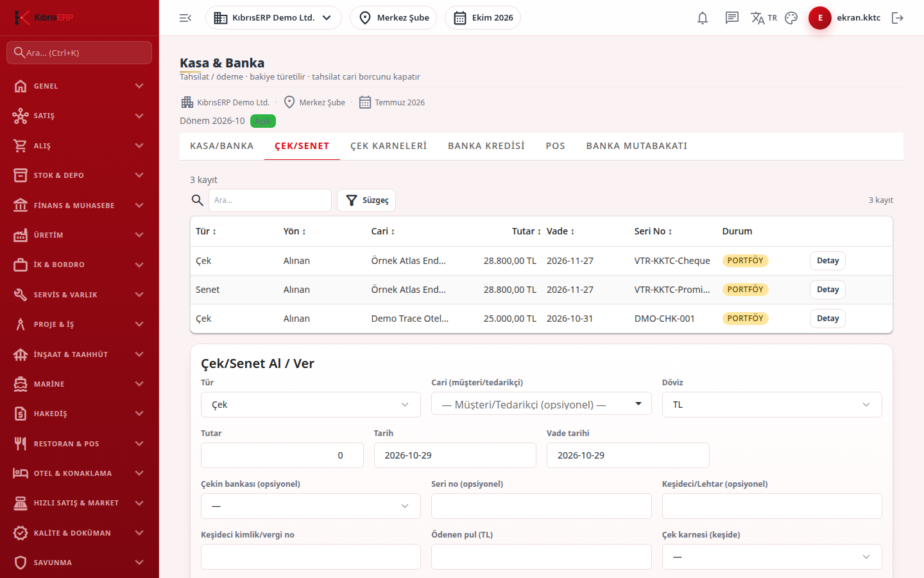
Task: Switch to ÇEK KARNELERİ tab
Action: coord(389,146)
